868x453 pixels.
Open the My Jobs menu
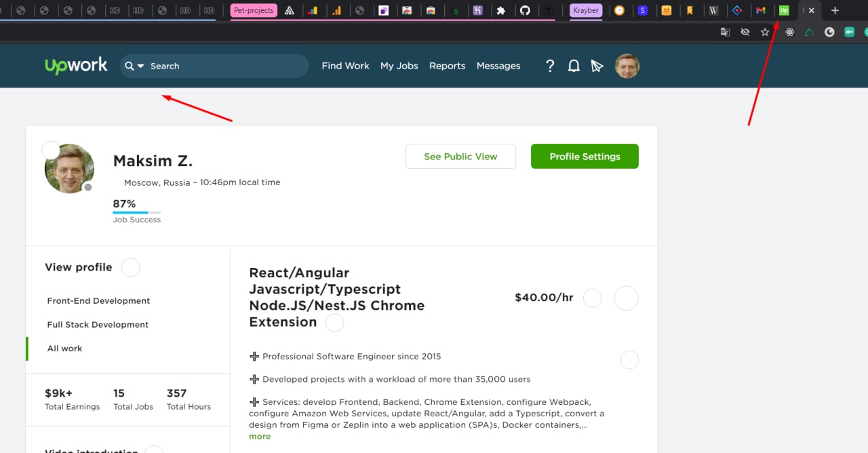pyautogui.click(x=399, y=66)
